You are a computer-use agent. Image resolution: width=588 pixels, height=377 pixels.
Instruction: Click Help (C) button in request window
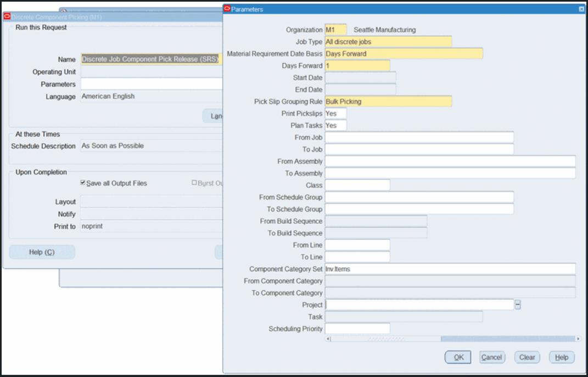tap(42, 252)
